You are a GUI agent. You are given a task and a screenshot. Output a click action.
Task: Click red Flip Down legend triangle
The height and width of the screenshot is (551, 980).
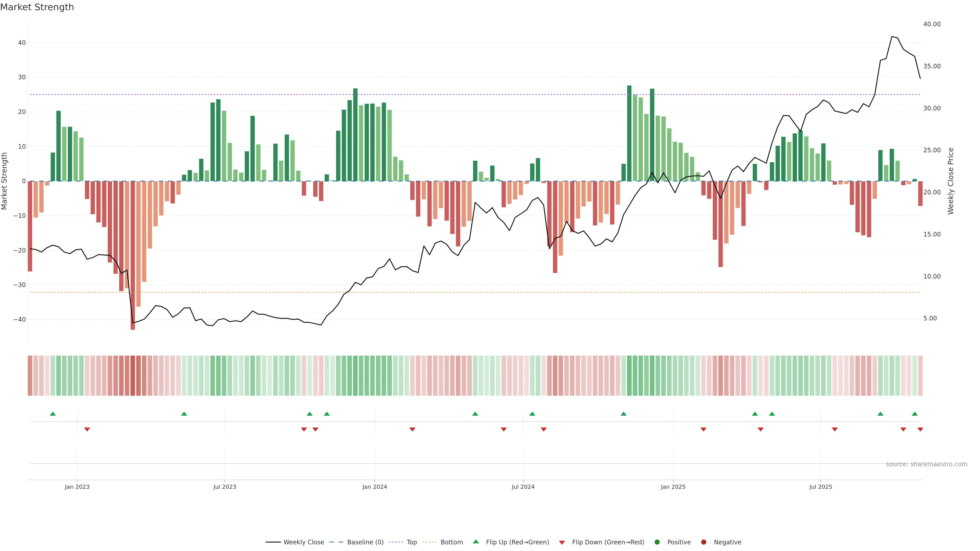tap(562, 543)
